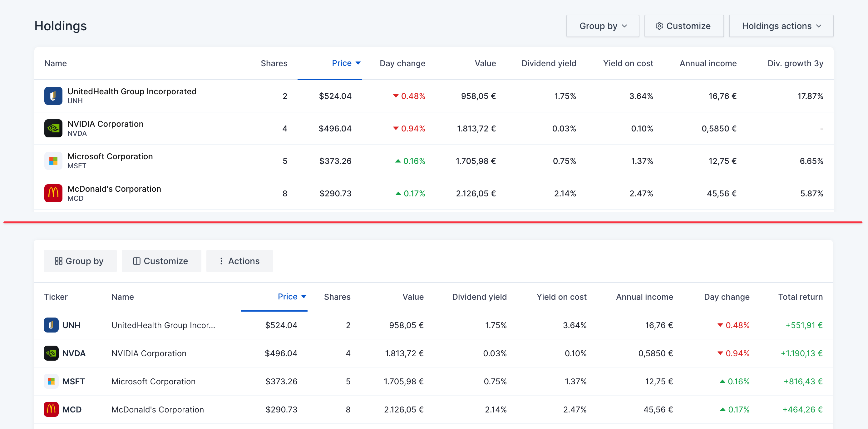Viewport: 868px width, 429px height.
Task: Click the columns icon on lower Customize button
Action: click(x=136, y=261)
